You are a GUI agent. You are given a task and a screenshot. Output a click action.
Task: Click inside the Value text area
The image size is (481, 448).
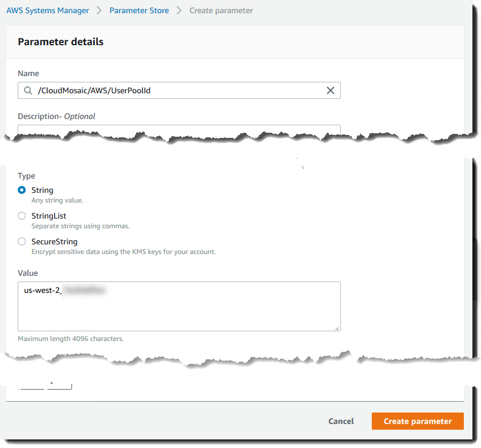click(x=179, y=306)
